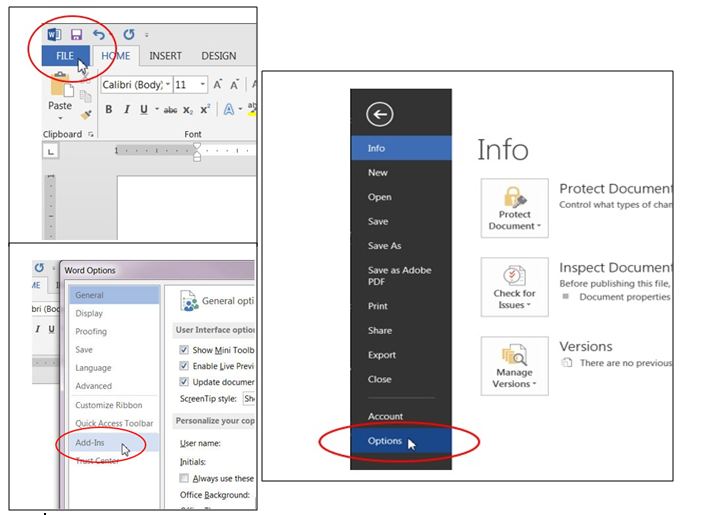Switch to the DESIGN ribbon tab

tap(219, 56)
